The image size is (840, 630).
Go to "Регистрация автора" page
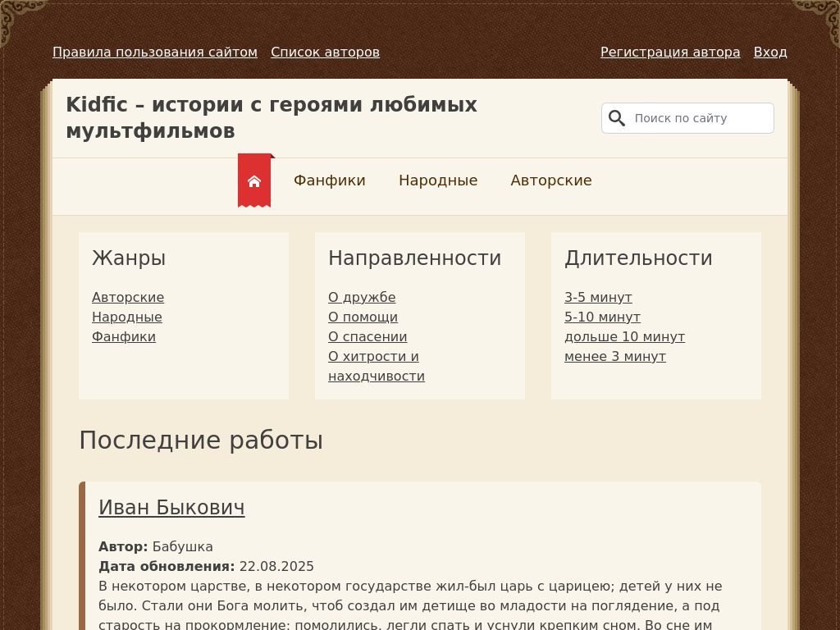670,52
